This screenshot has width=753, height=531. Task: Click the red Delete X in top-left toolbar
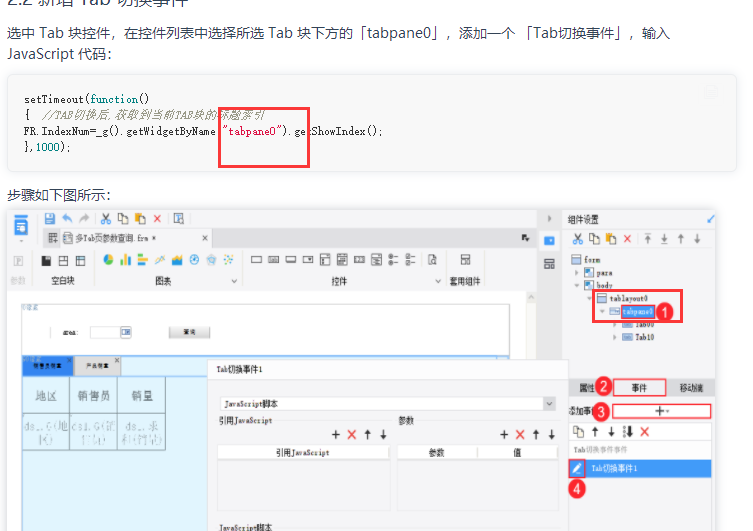tap(157, 219)
